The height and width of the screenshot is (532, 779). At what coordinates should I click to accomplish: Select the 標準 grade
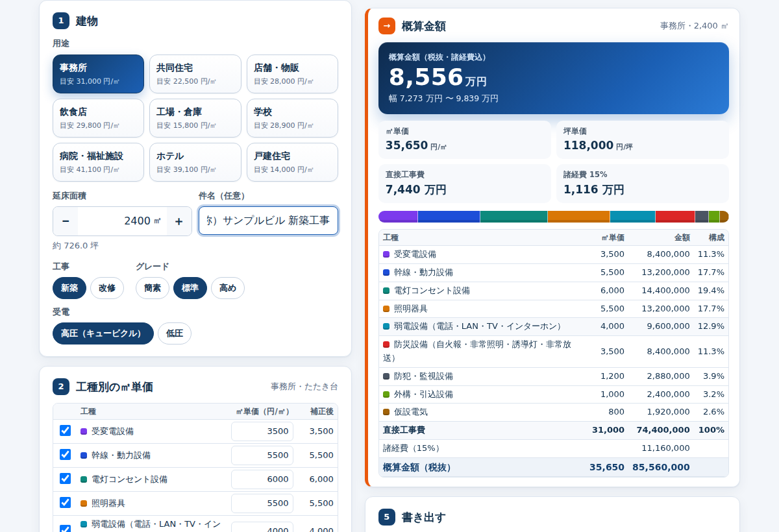coord(190,288)
